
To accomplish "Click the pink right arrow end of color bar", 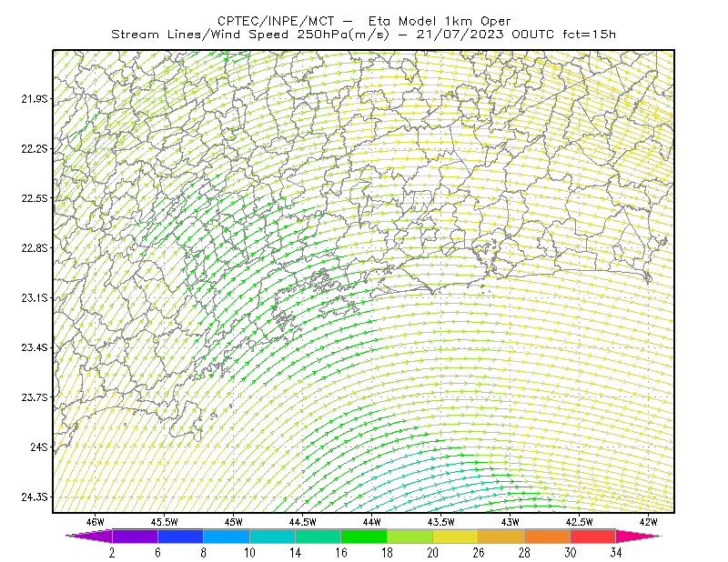I will 639,536.
